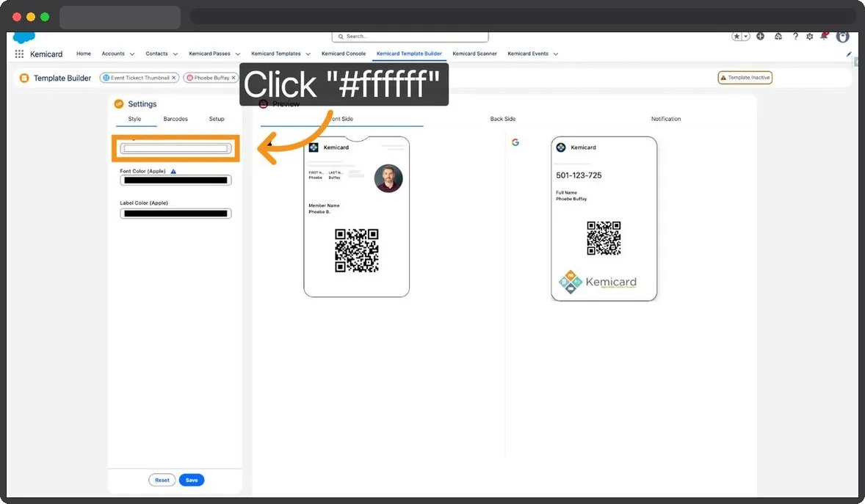Open the Kemicard Scanner tab

coord(474,54)
